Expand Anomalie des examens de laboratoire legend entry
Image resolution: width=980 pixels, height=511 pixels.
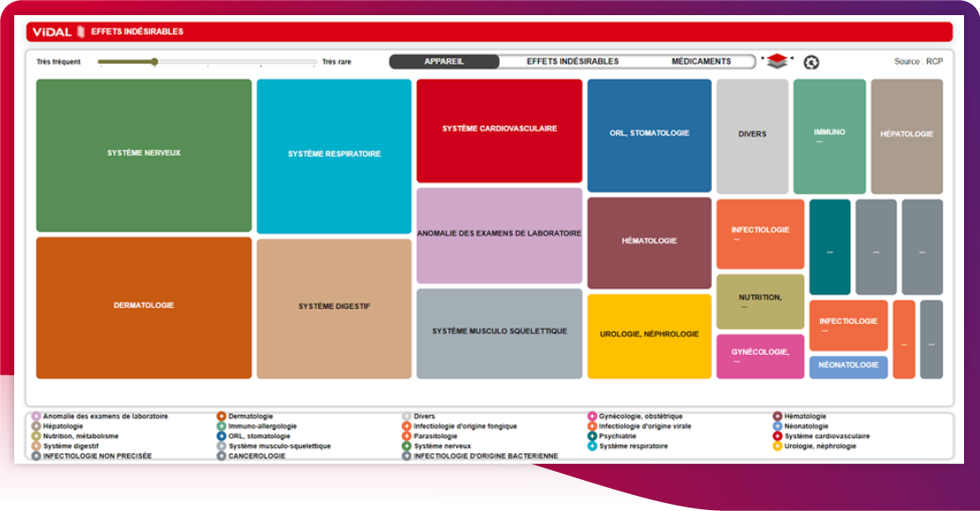coord(36,416)
